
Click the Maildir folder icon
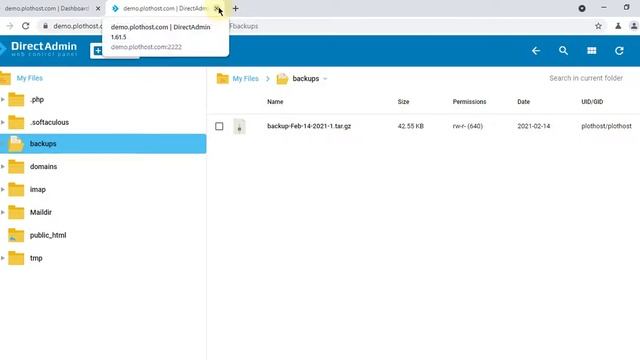(x=16, y=212)
